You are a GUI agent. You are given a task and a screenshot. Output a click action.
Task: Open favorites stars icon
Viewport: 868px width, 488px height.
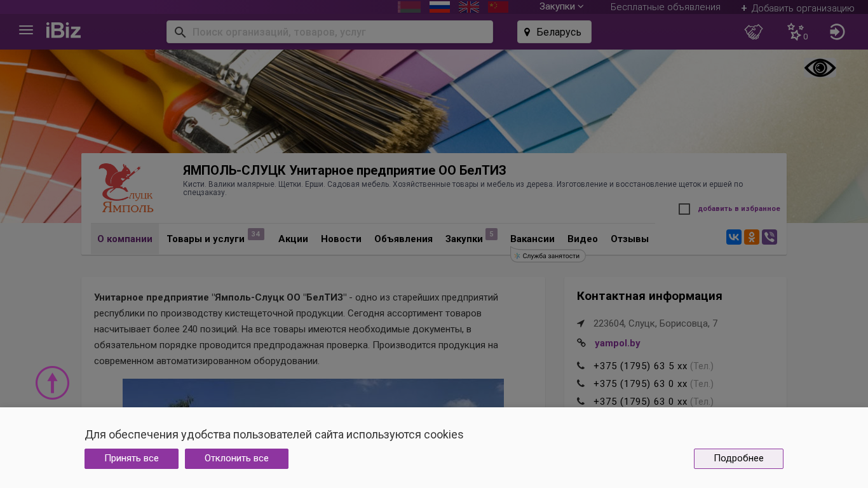[x=796, y=32]
